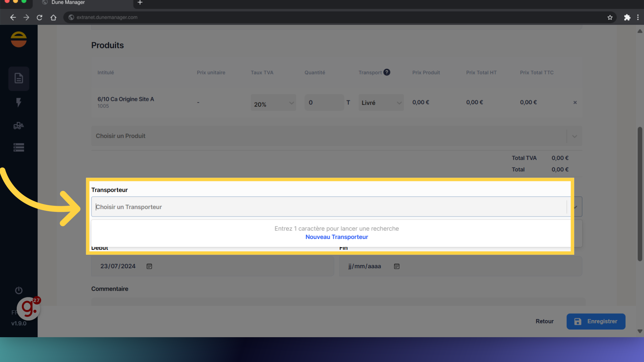Click the Enregistrer save button
The width and height of the screenshot is (644, 362).
point(596,321)
